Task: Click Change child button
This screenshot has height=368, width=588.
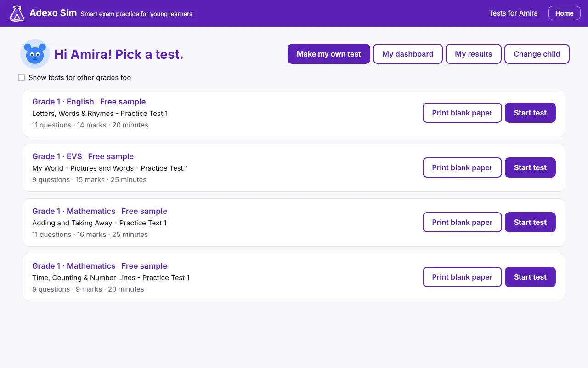Action: click(x=537, y=54)
